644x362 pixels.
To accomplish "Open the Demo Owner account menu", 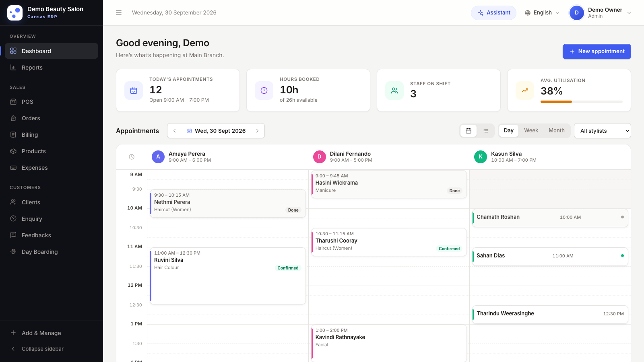I will pyautogui.click(x=600, y=13).
